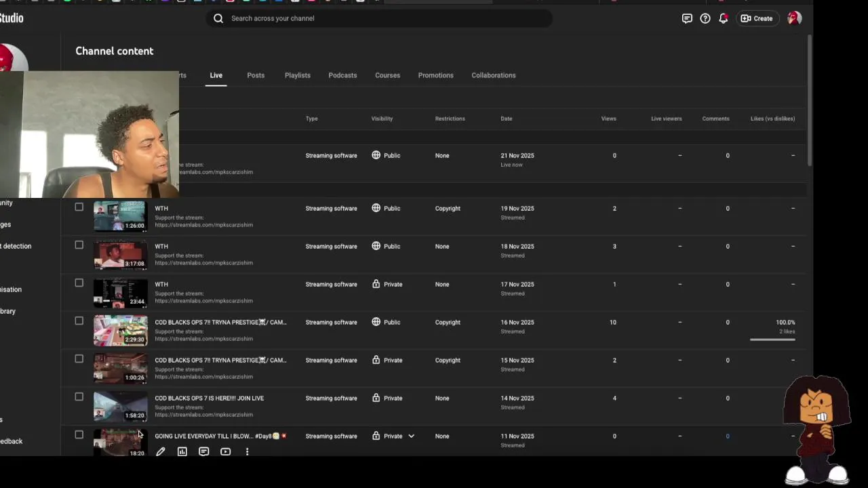The height and width of the screenshot is (488, 868).
Task: Click the globe icon for 18 Nov stream
Action: [376, 246]
